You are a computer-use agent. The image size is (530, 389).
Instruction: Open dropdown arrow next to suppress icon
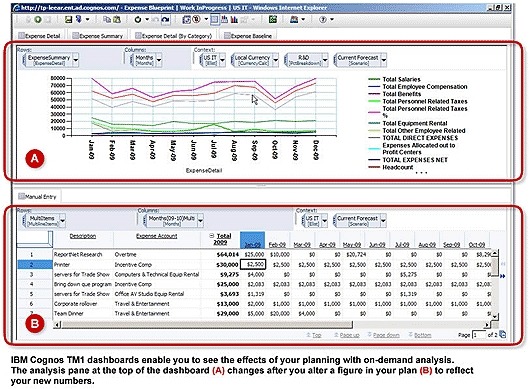[x=206, y=20]
